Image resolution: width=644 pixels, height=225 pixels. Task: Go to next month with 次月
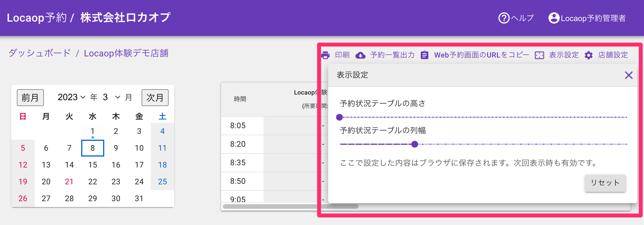click(155, 98)
